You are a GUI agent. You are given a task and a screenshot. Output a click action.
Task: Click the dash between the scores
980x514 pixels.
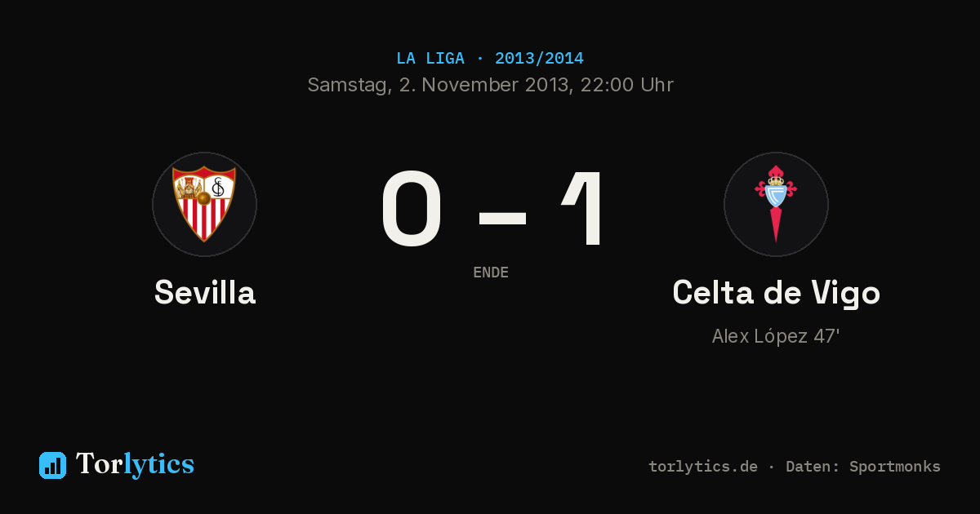(502, 217)
